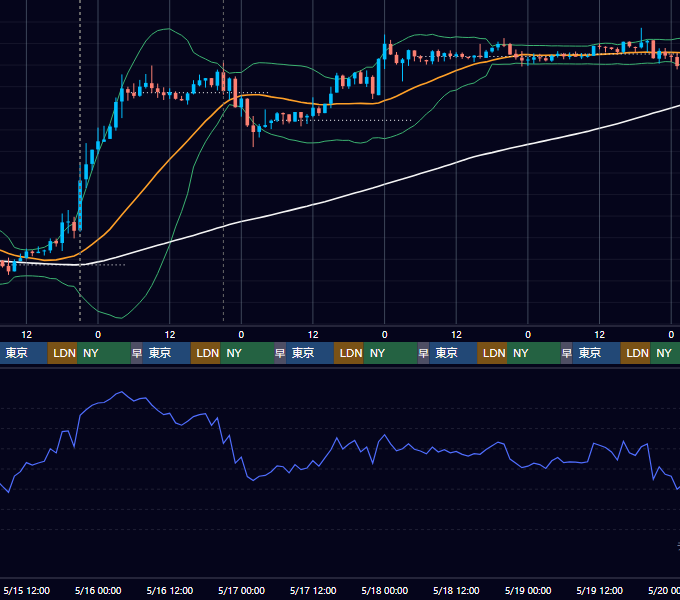Click the 5/18 12:00 date label
This screenshot has width=680, height=600.
[456, 590]
